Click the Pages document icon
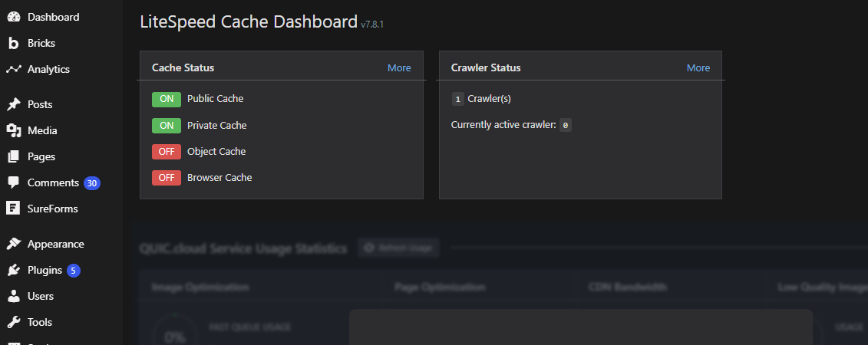This screenshot has height=345, width=868. [x=14, y=156]
